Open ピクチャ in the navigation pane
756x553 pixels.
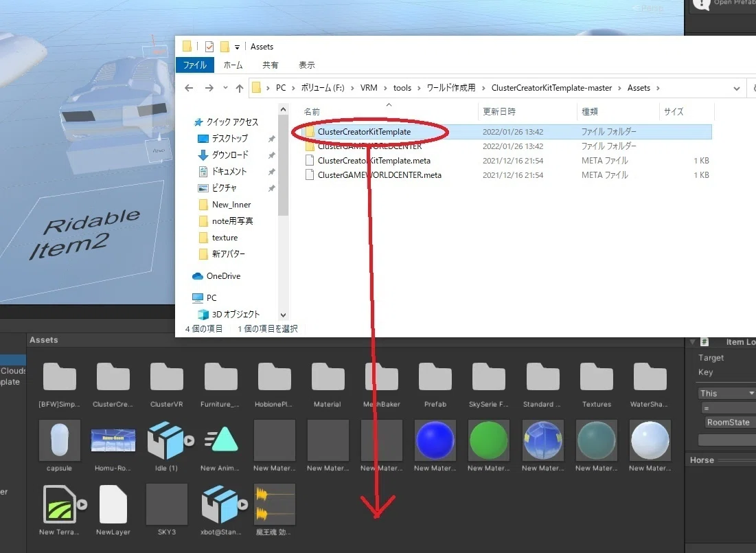[224, 188]
